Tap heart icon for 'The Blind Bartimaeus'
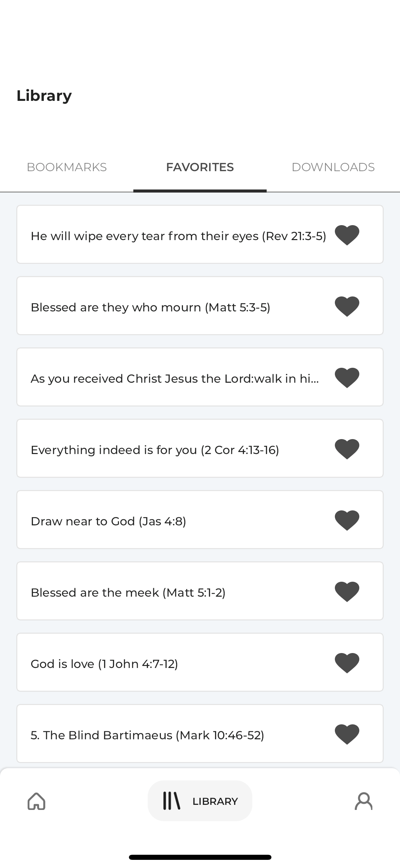 pyautogui.click(x=347, y=734)
